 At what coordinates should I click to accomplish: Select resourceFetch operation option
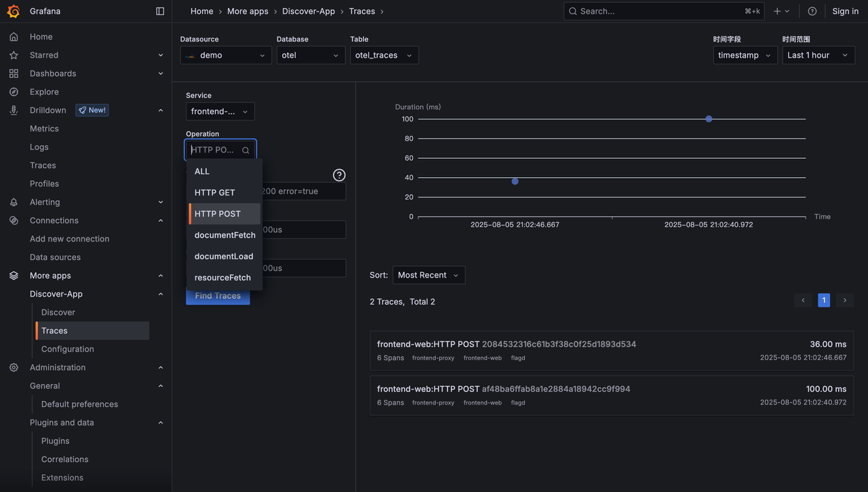(x=224, y=278)
